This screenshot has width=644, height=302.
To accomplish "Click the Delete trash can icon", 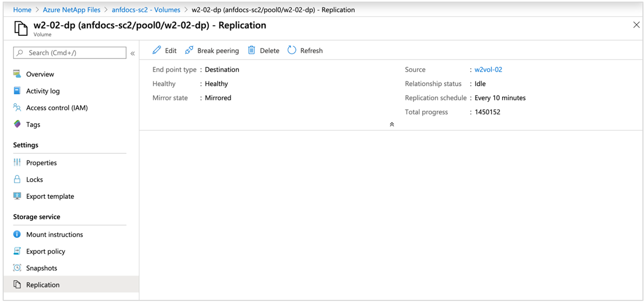I will [252, 51].
